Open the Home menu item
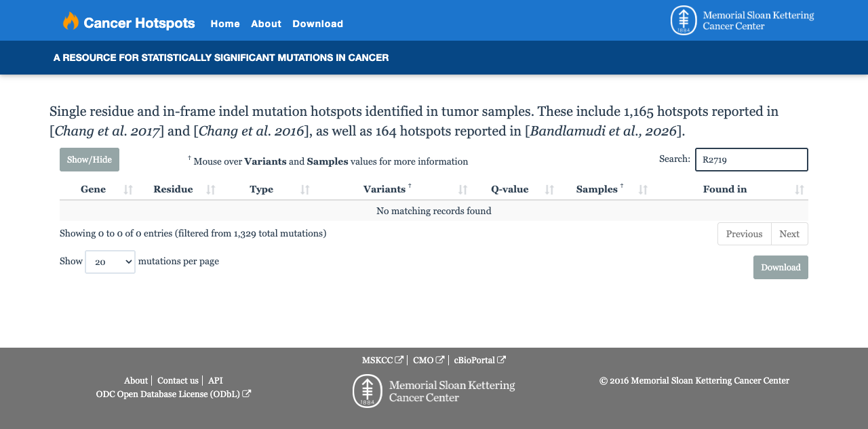 [x=225, y=24]
